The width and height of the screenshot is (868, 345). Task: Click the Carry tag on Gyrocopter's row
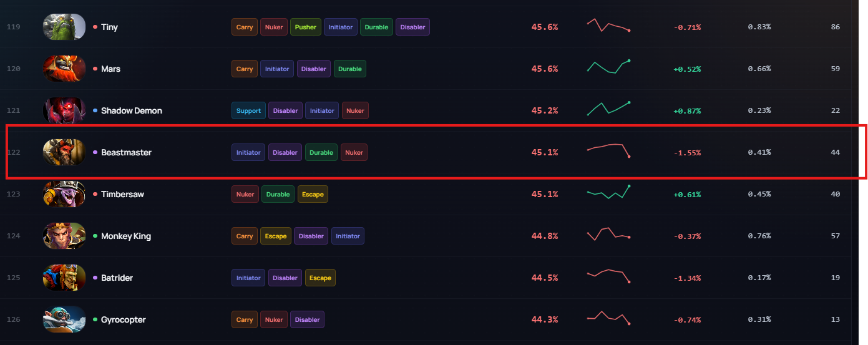(x=245, y=319)
